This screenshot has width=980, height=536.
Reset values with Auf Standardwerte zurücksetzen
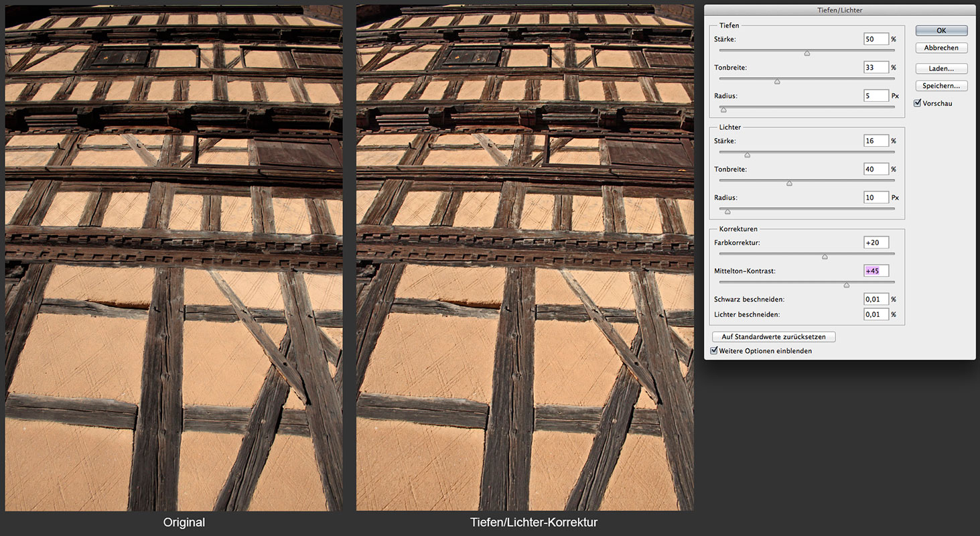(774, 337)
